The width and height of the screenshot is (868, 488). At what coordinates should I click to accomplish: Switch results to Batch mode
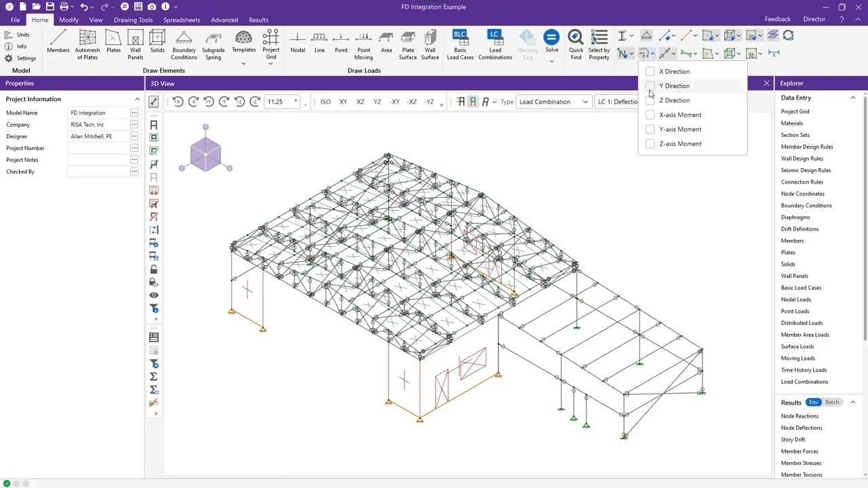pyautogui.click(x=832, y=402)
